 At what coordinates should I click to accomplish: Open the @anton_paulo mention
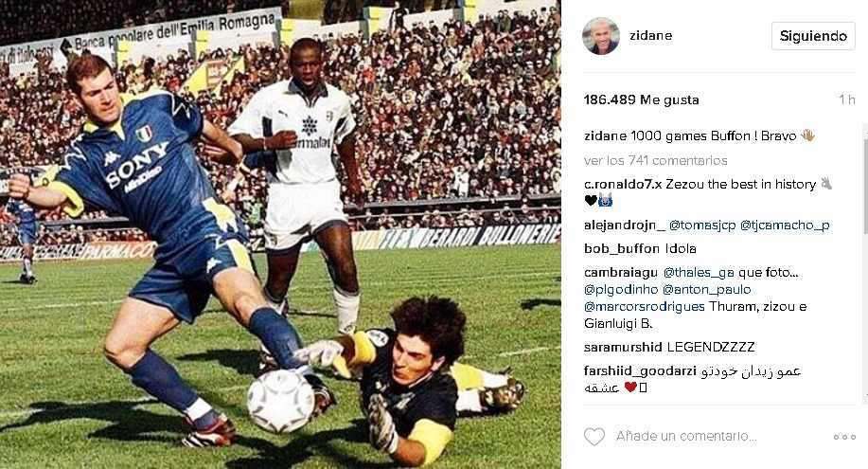click(707, 289)
